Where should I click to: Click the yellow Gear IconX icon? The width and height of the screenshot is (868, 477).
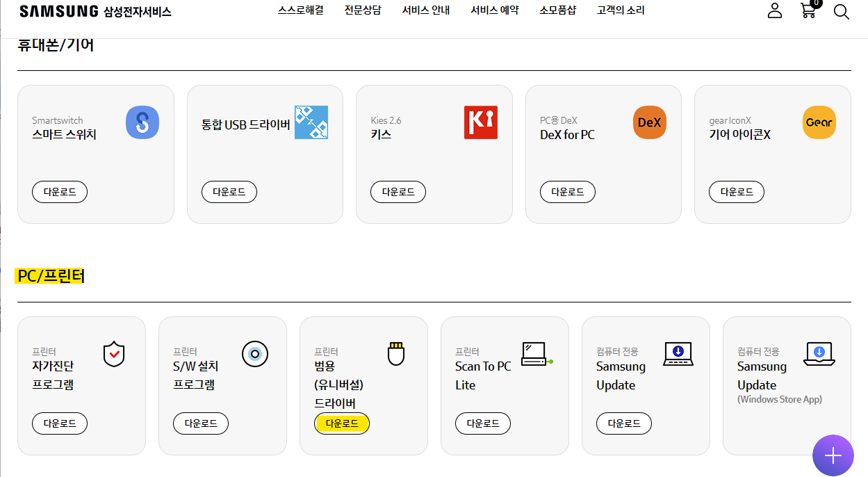point(819,122)
